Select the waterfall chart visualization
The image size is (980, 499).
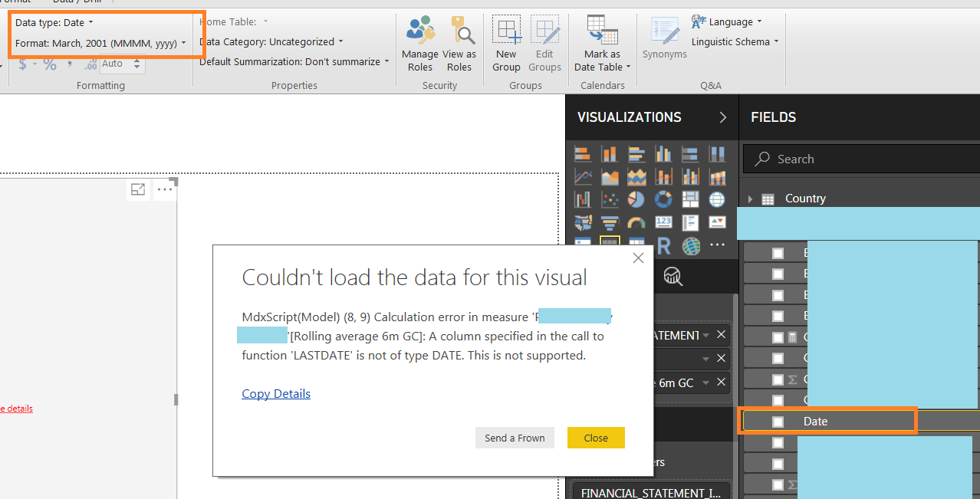pos(584,200)
